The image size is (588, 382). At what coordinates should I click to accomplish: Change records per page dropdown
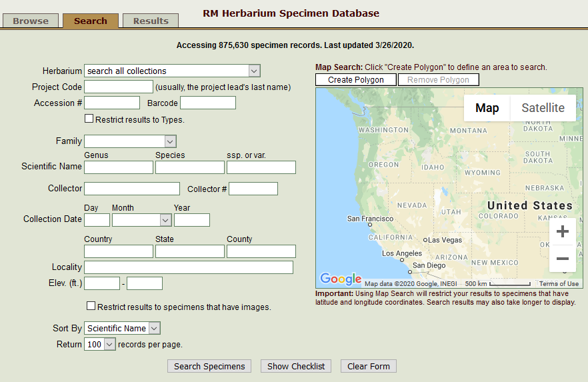(x=100, y=345)
